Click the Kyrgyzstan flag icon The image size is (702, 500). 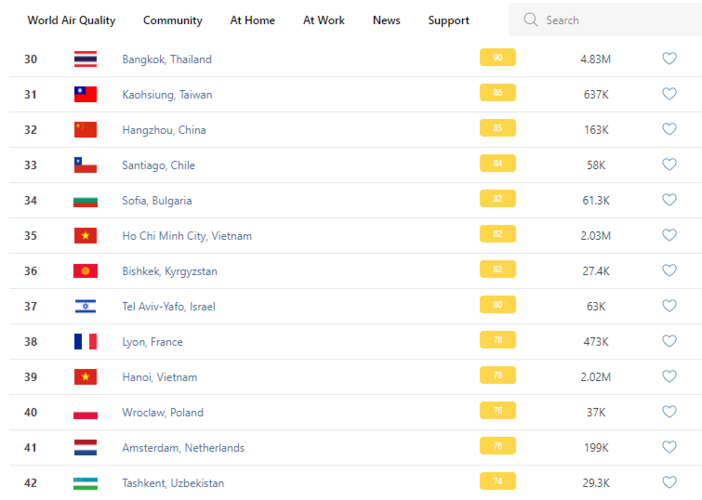86,271
